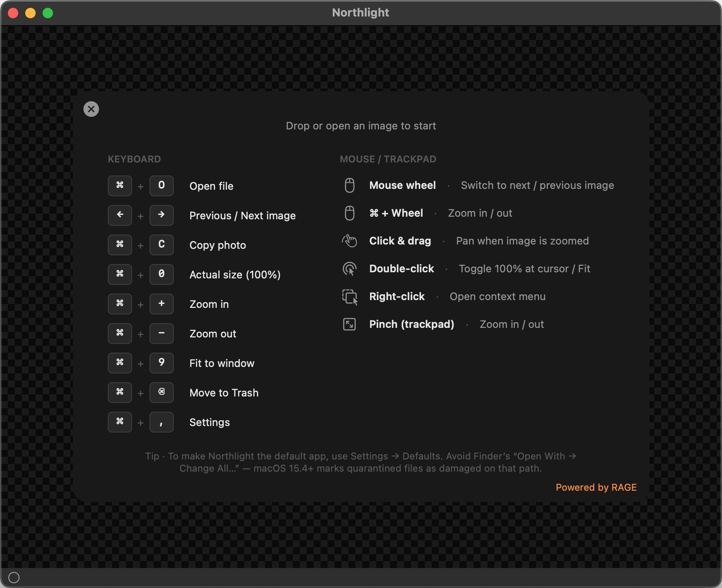Click the Right-click bold label

(397, 297)
